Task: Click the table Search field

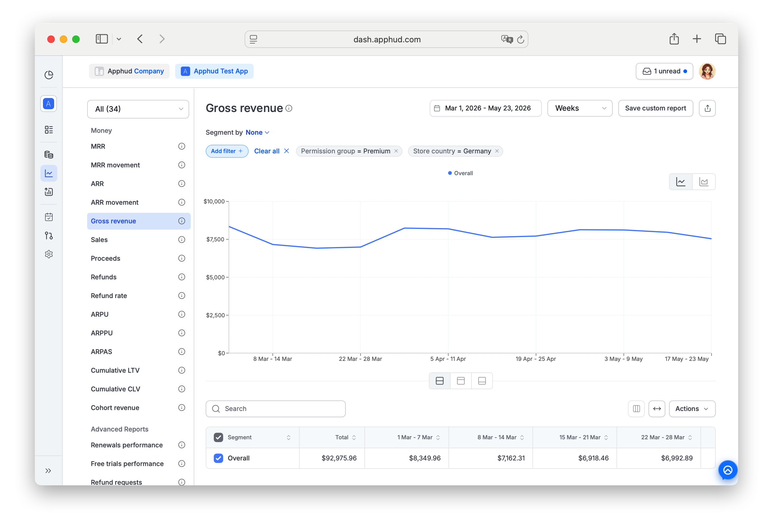Action: click(x=275, y=409)
